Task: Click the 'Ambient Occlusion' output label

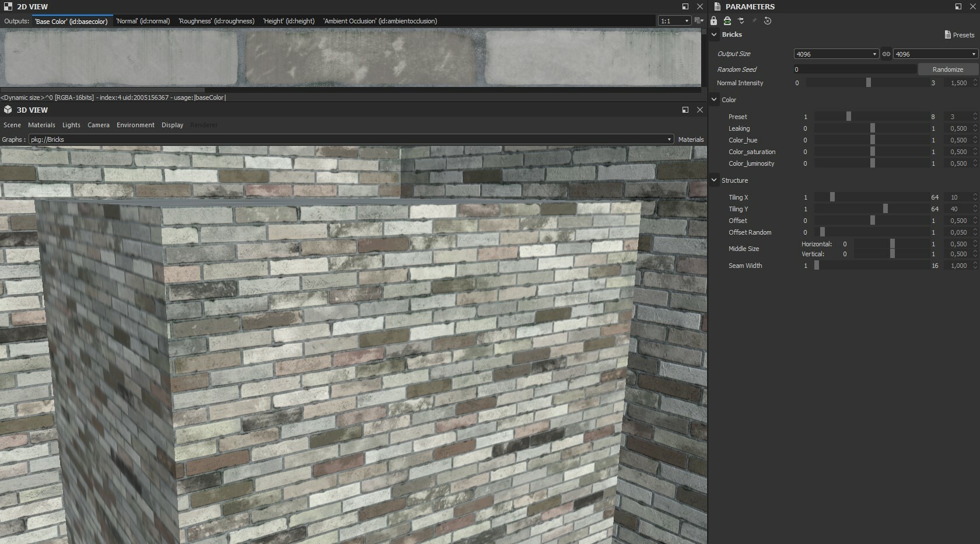Action: coord(380,21)
